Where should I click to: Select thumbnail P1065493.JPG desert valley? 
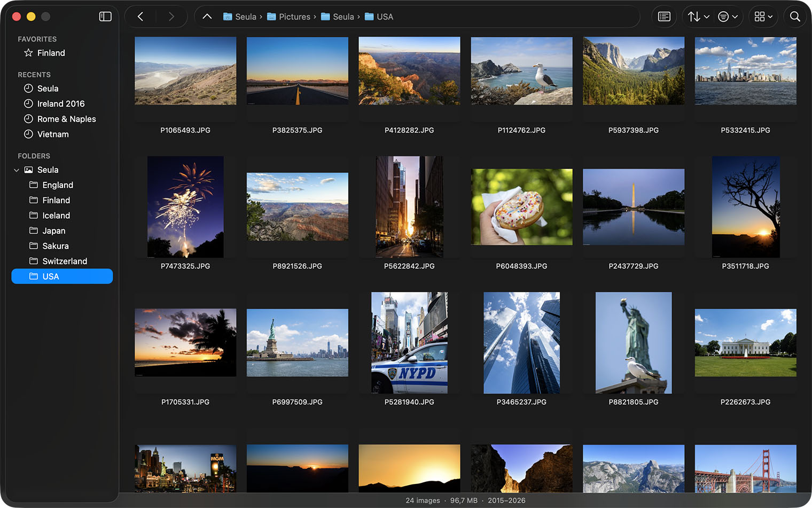pyautogui.click(x=185, y=71)
